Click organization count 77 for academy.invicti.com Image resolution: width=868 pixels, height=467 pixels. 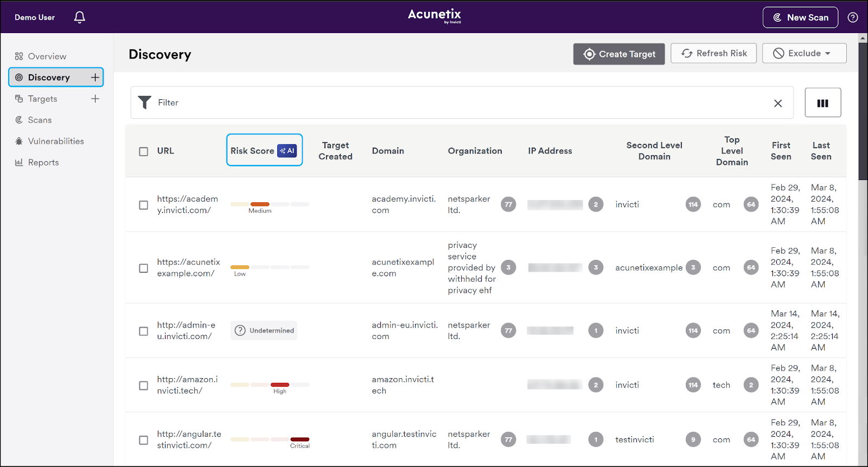coord(508,204)
